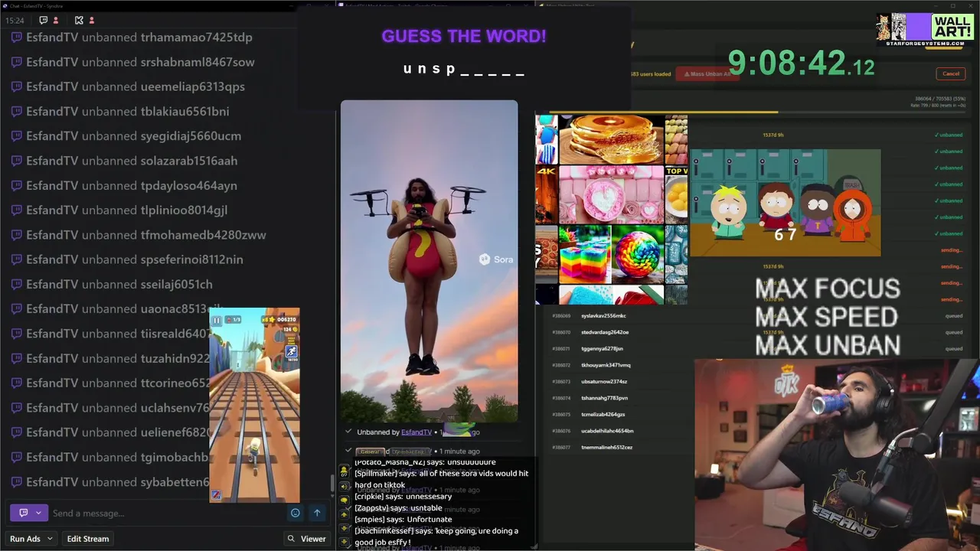Click the South Park video thumbnail

coord(786,203)
